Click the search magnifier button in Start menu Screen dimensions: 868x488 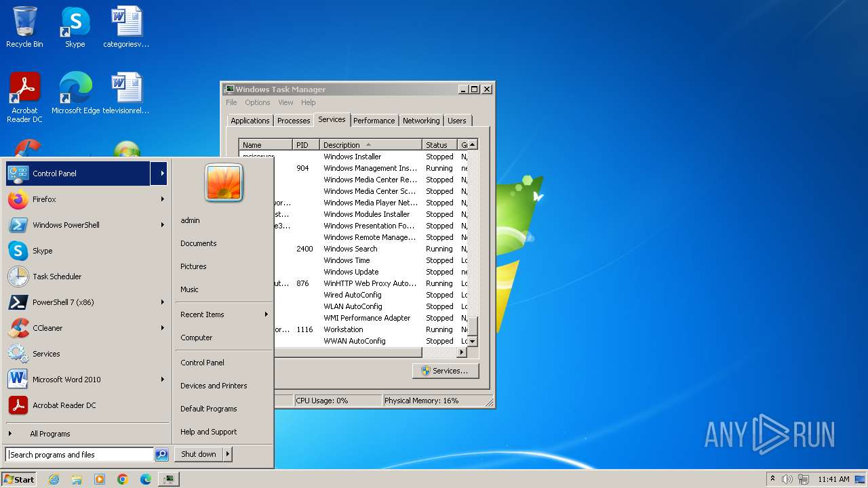tap(161, 455)
